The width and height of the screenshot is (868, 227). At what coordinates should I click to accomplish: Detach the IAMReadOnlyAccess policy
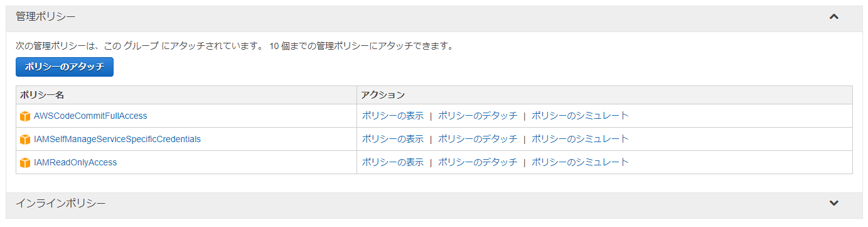pyautogui.click(x=478, y=162)
